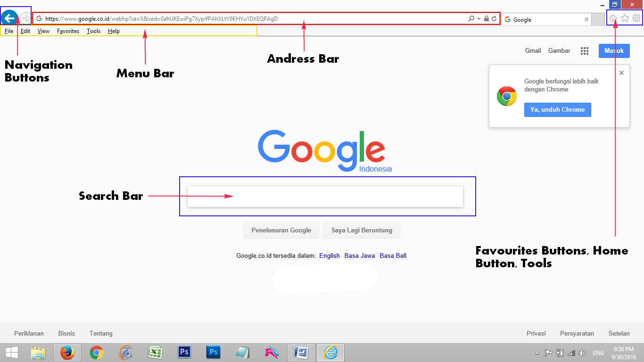Click the Chrome logo in the promo
Image resolution: width=644 pixels, height=362 pixels.
pyautogui.click(x=507, y=96)
